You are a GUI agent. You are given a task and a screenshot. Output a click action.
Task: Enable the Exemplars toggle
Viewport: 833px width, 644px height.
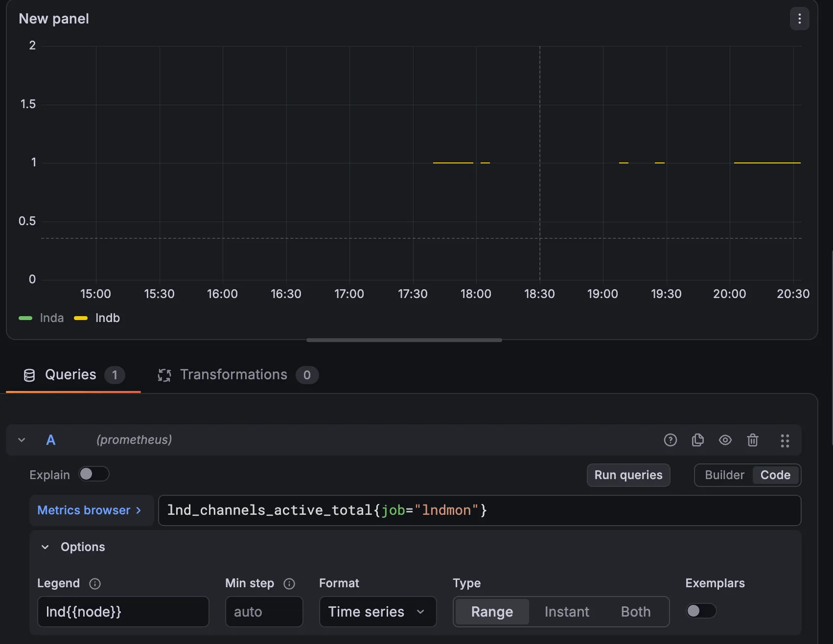pos(701,611)
